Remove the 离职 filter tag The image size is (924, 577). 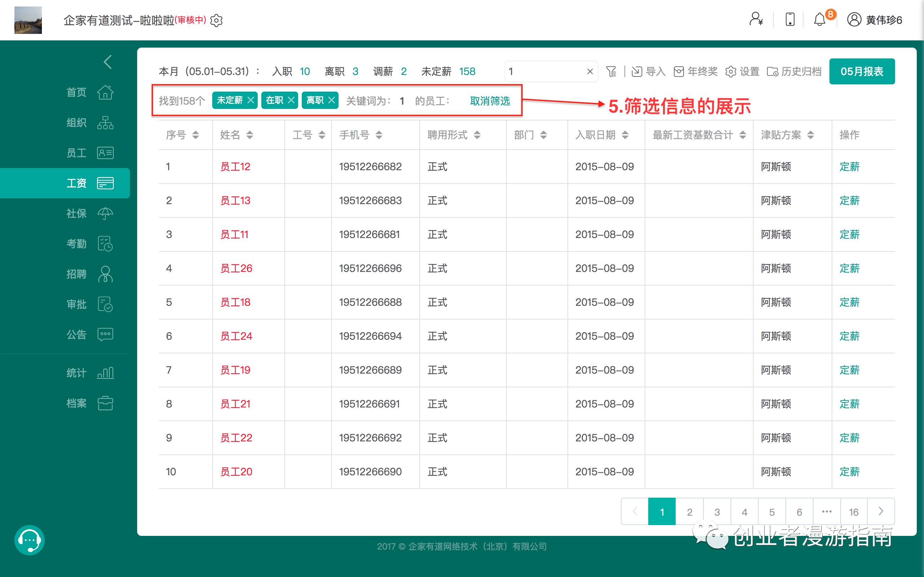coord(331,100)
